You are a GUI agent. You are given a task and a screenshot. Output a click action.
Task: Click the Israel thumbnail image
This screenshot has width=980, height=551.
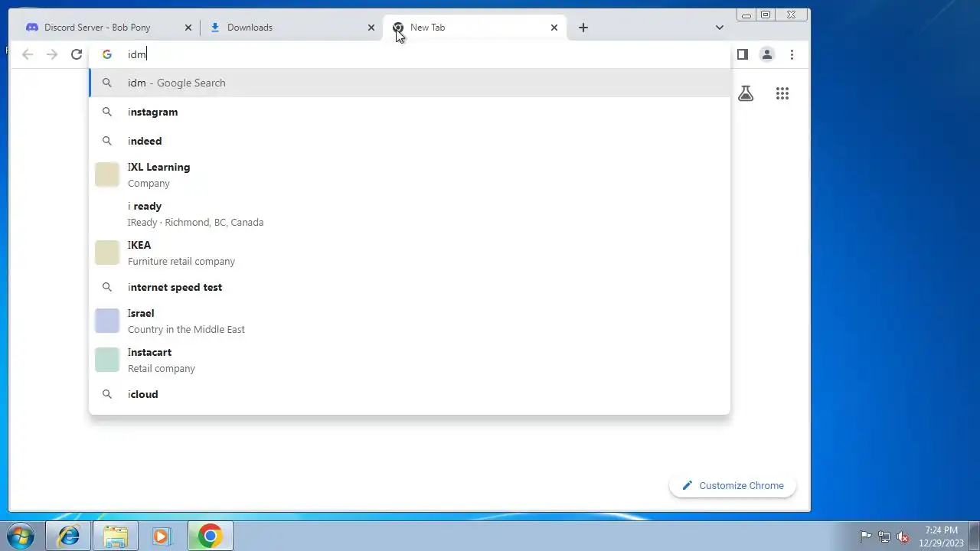point(107,321)
